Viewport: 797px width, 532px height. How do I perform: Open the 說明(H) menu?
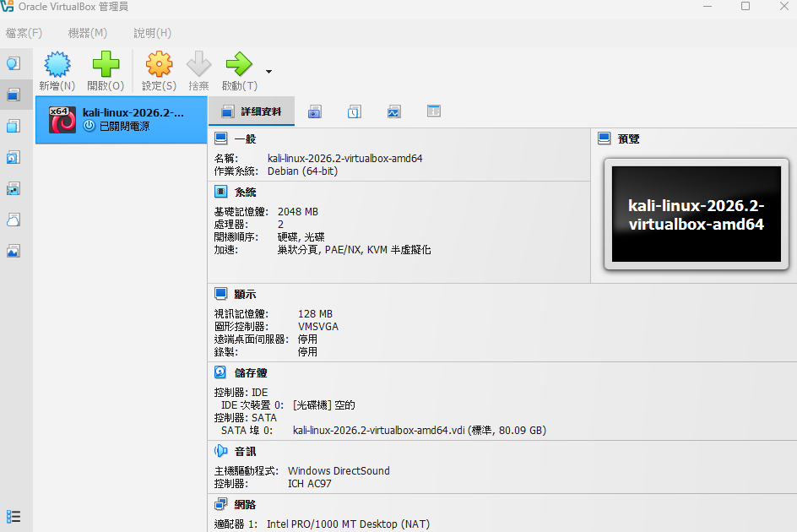[153, 33]
